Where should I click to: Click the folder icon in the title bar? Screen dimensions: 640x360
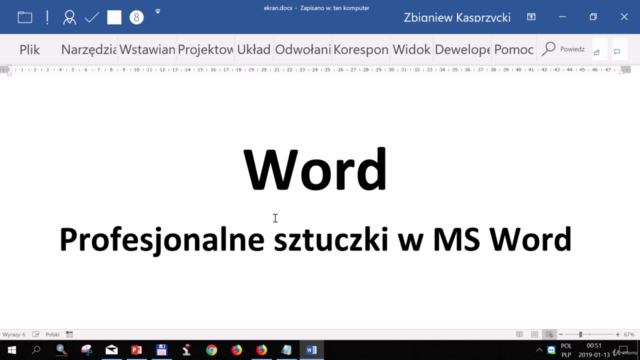coord(25,17)
